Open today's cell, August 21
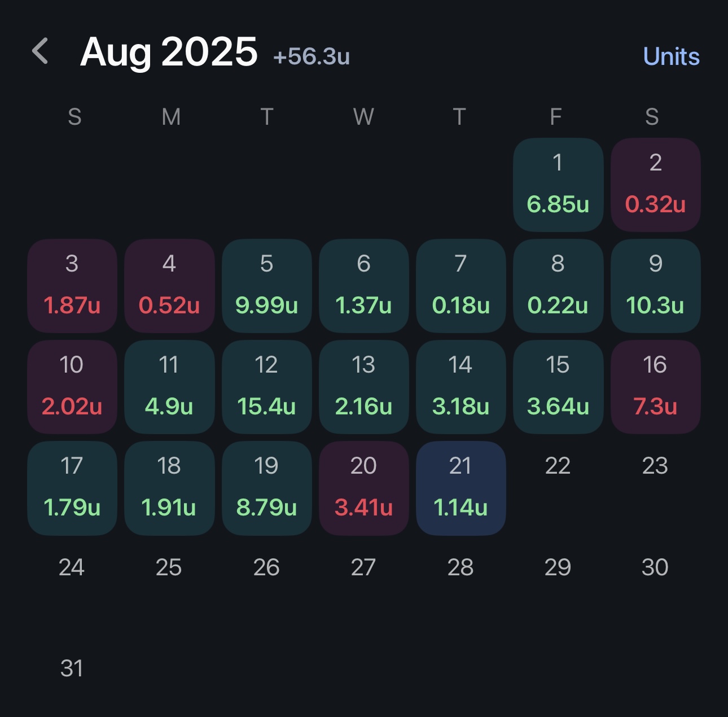Screen dimensions: 728x717 click(x=461, y=488)
